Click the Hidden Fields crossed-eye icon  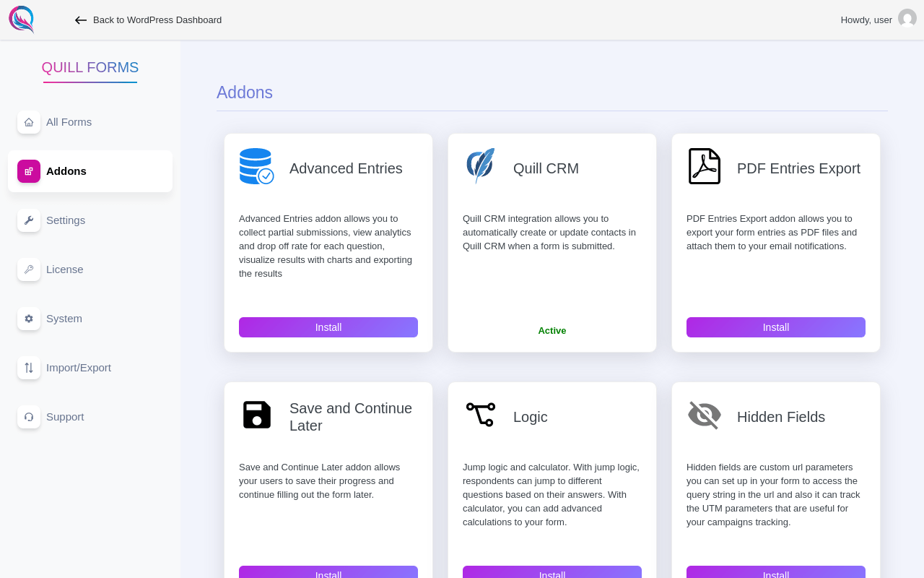tap(705, 415)
